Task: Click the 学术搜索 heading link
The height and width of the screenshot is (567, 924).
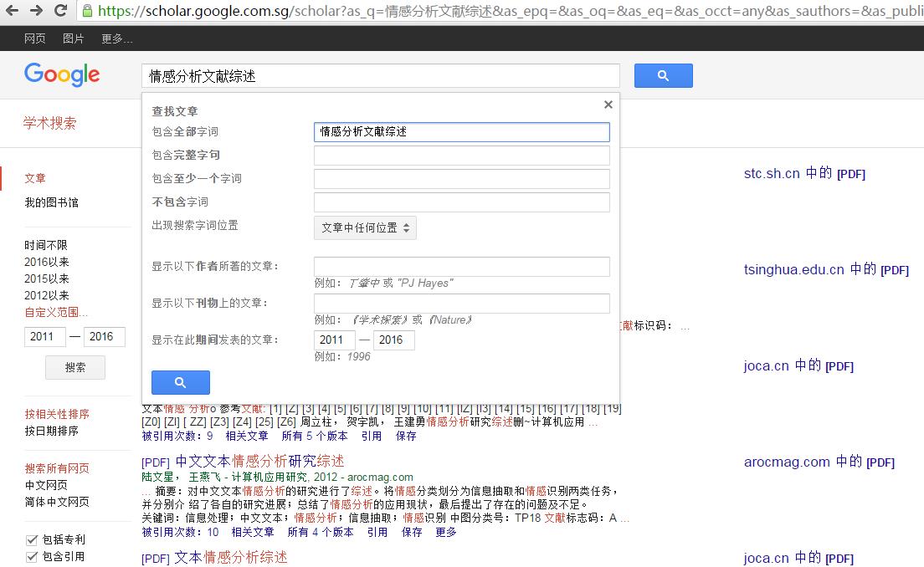Action: pyautogui.click(x=49, y=123)
